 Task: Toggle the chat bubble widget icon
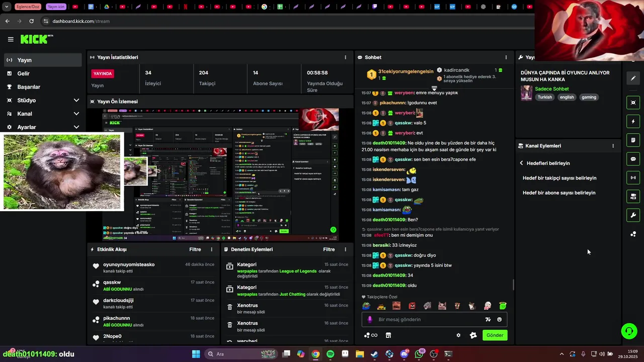(633, 159)
